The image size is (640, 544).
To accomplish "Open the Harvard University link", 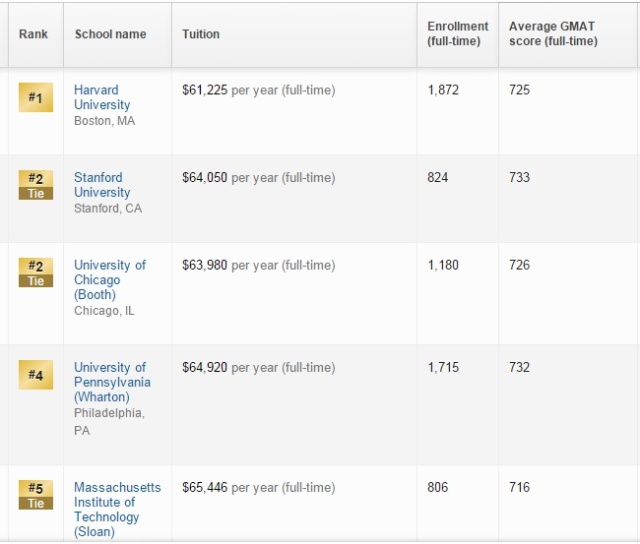I will click(x=102, y=97).
